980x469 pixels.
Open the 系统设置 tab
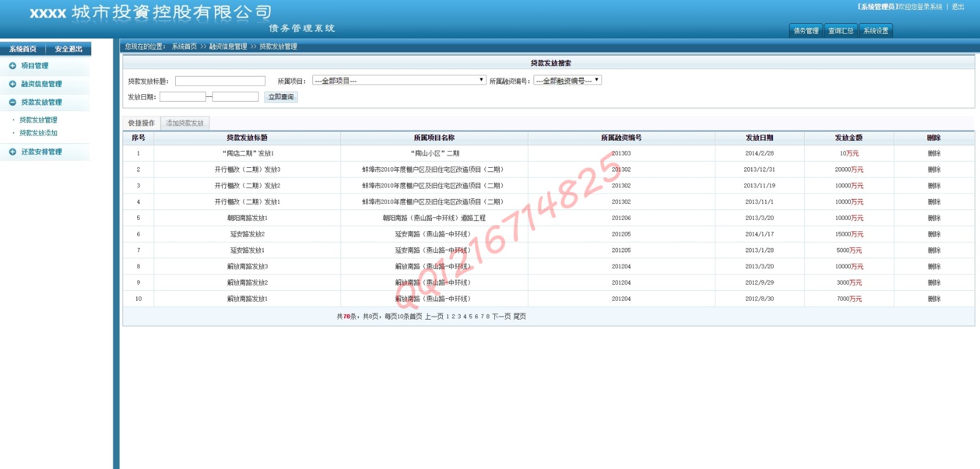[x=875, y=31]
